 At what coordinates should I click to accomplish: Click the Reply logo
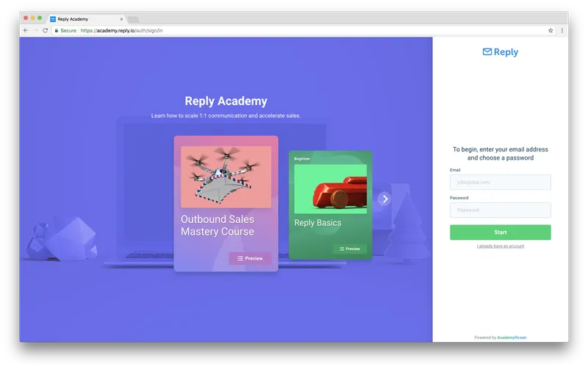coord(501,51)
